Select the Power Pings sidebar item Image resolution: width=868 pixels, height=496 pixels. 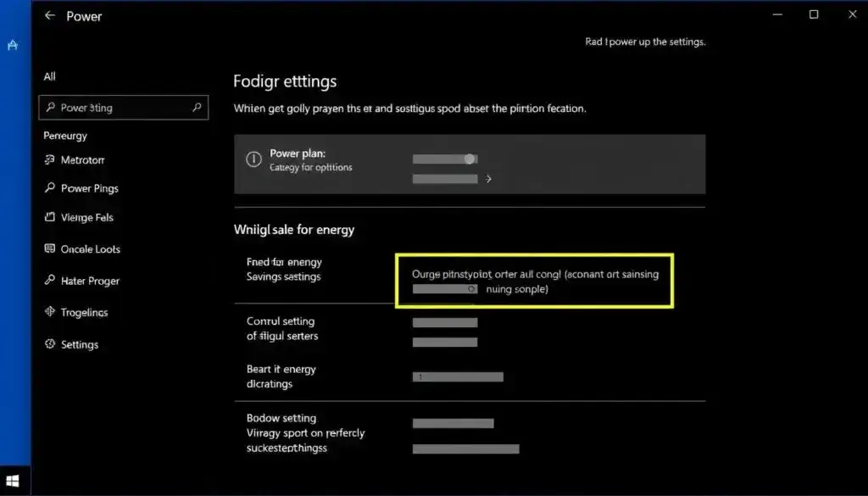click(89, 188)
